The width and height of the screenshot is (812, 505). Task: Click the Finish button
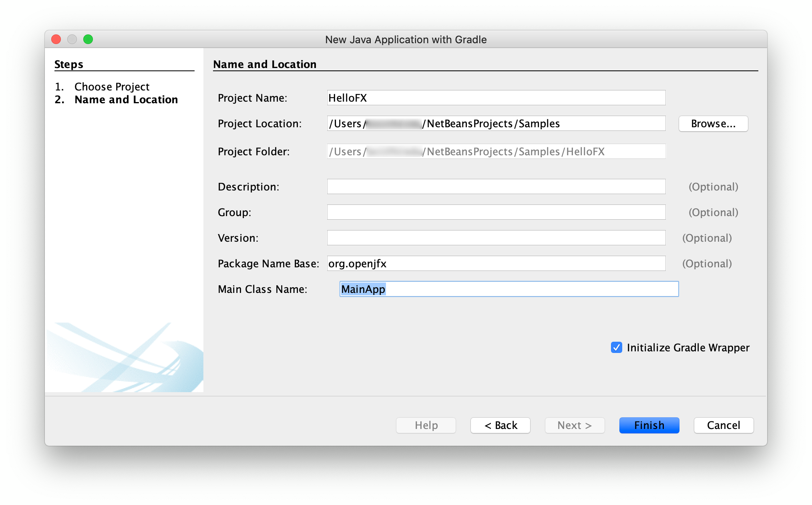click(649, 425)
